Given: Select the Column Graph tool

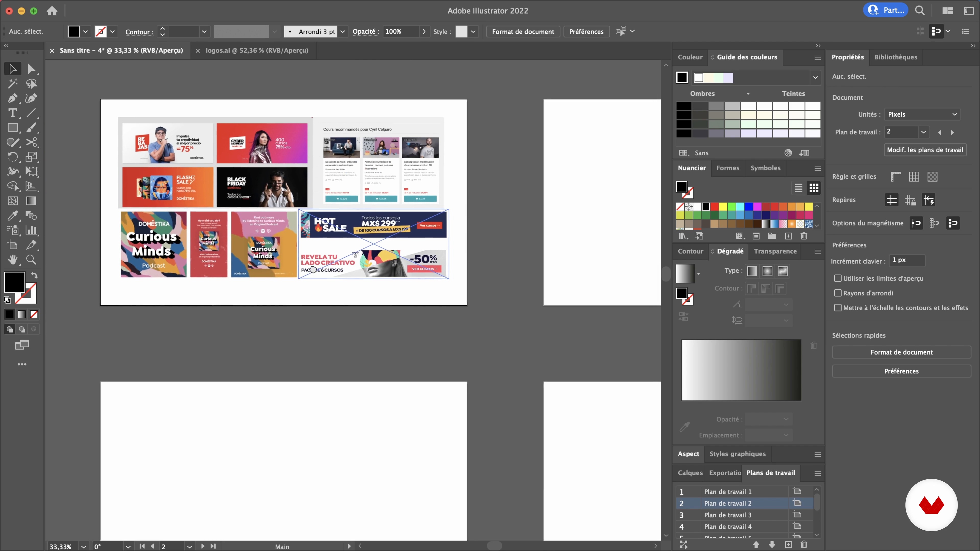Looking at the screenshot, I should tap(31, 230).
